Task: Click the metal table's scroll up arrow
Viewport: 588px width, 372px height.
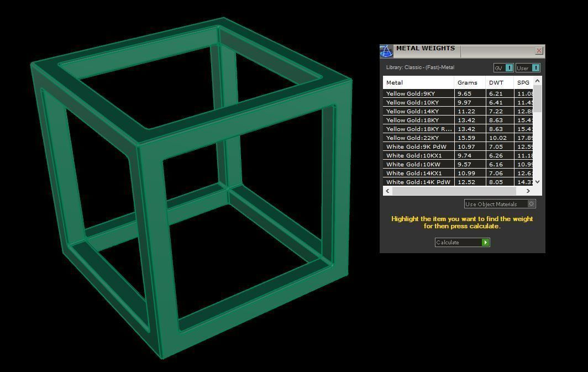Action: [x=537, y=81]
